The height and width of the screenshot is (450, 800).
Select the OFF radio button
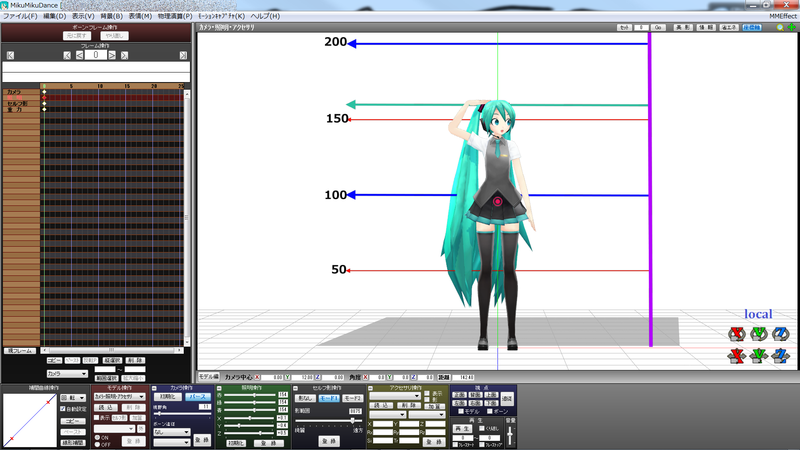pyautogui.click(x=97, y=444)
